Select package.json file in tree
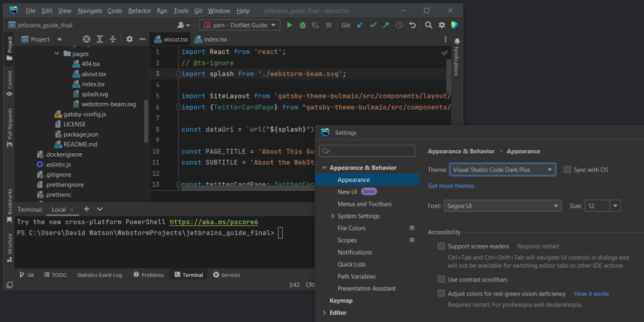This screenshot has height=322, width=644. (80, 134)
